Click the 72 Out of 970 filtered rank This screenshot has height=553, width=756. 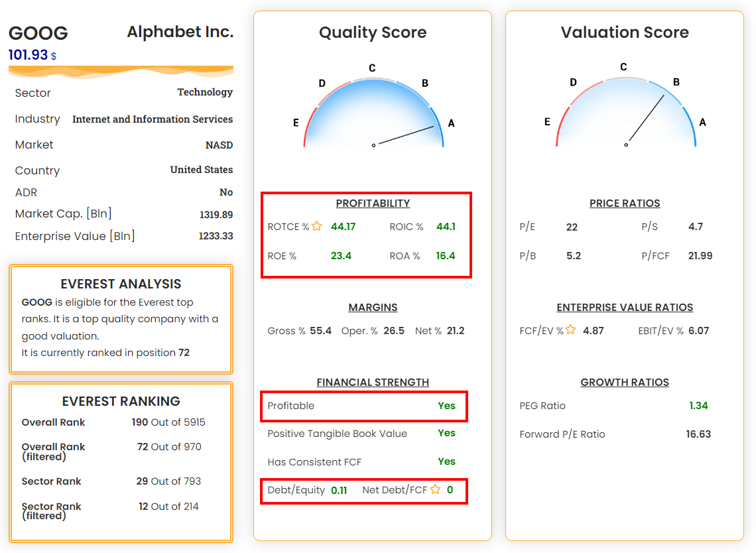pos(169,447)
